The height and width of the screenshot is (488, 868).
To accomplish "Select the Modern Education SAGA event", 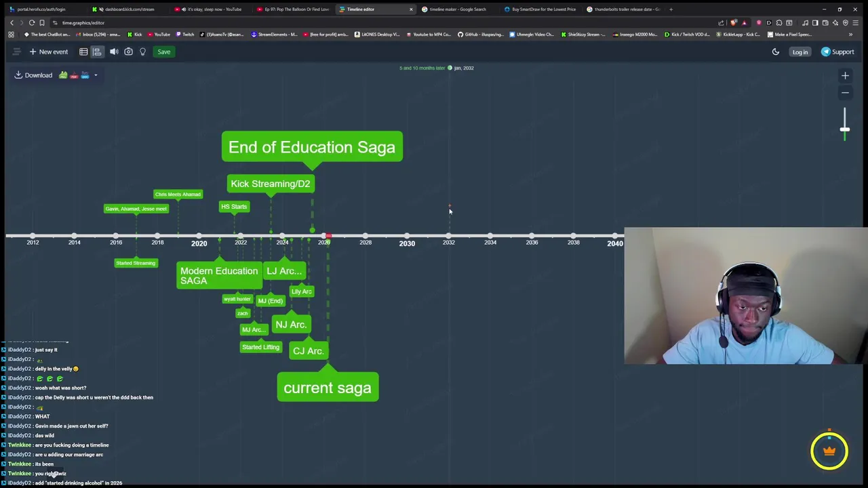I will click(x=219, y=275).
